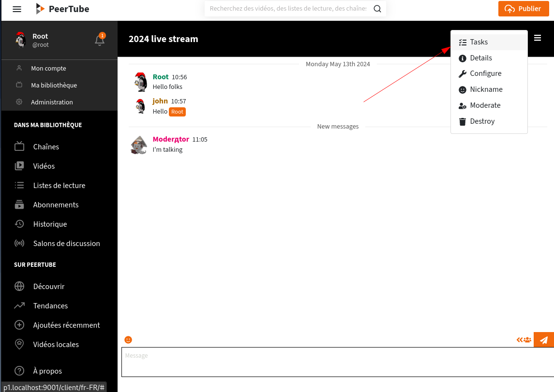Click the Abonnements icon
The height and width of the screenshot is (392, 554).
pyautogui.click(x=19, y=204)
